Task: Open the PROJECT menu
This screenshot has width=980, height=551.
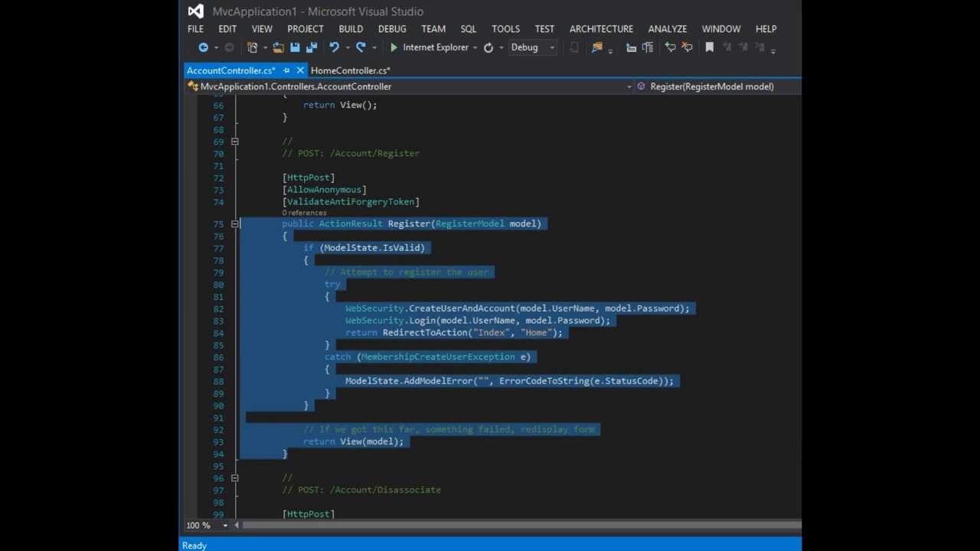Action: point(305,29)
